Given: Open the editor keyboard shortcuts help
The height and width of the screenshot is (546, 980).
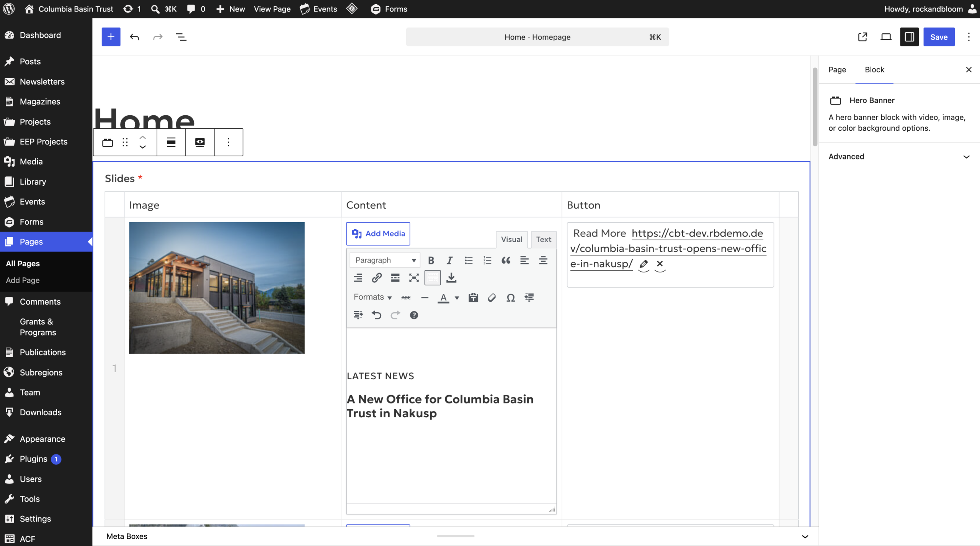Looking at the screenshot, I should point(414,315).
